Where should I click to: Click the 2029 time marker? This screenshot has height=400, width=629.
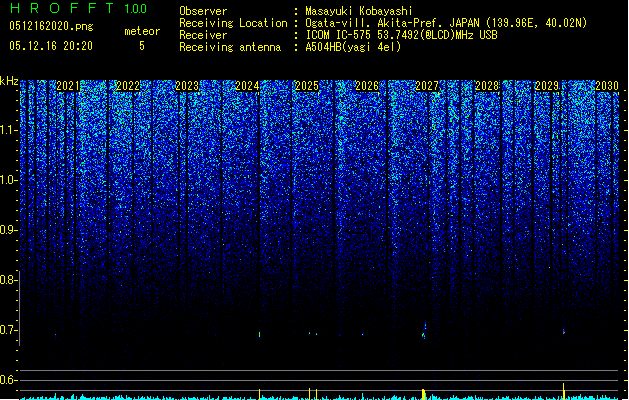547,86
